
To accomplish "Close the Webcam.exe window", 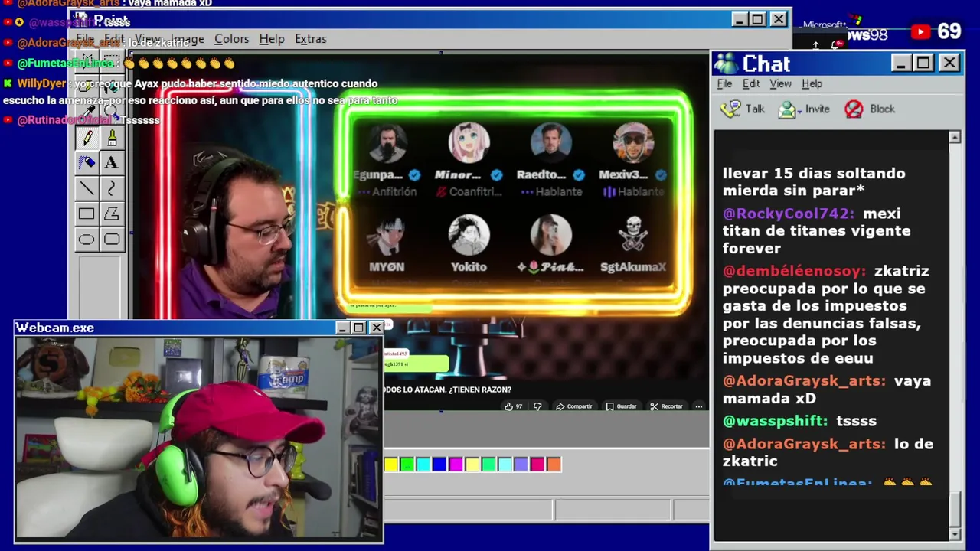I will click(x=376, y=328).
